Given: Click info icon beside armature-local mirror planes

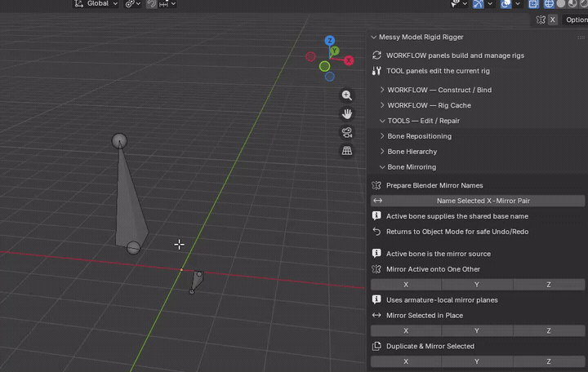Looking at the screenshot, I should (376, 300).
